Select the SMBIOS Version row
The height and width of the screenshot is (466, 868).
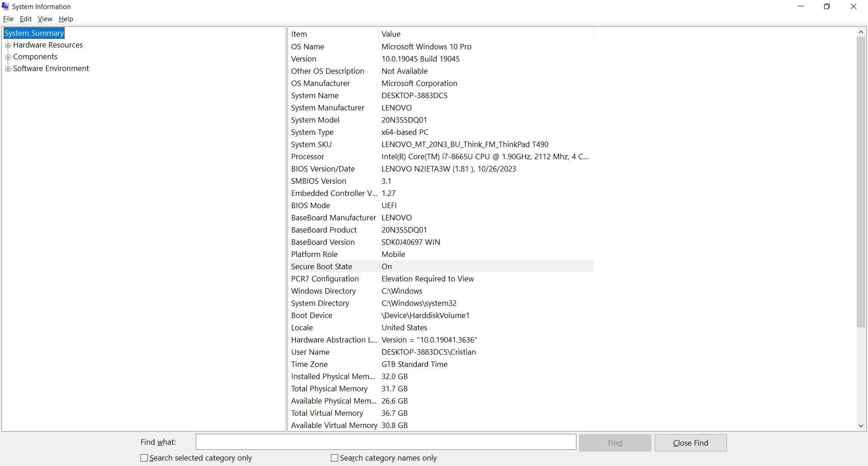pos(441,181)
